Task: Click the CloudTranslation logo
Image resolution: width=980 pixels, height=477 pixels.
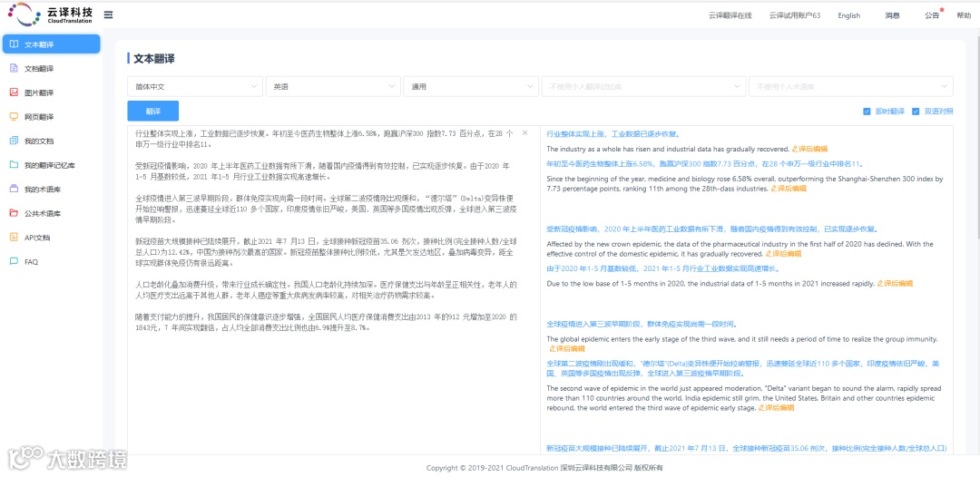Action: 50,14
